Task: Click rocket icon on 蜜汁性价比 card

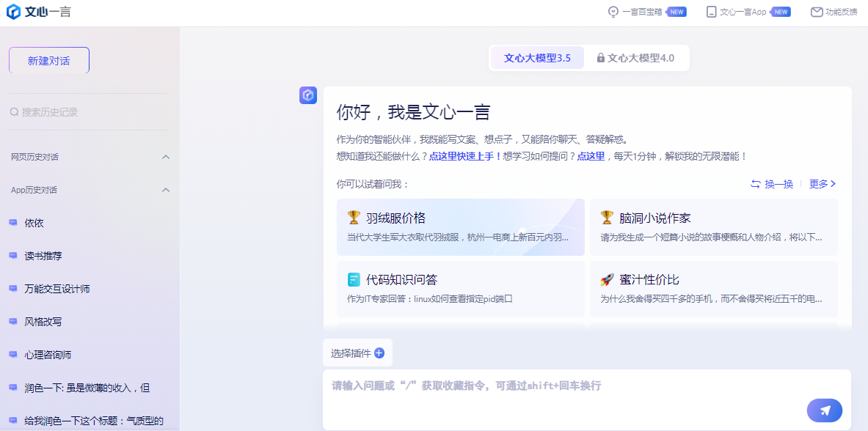Action: [x=608, y=279]
